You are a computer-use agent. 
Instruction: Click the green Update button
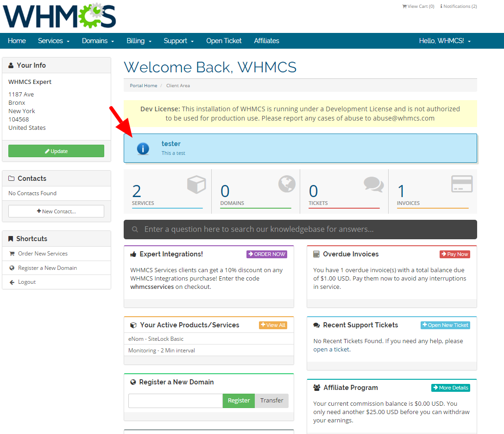[56, 151]
